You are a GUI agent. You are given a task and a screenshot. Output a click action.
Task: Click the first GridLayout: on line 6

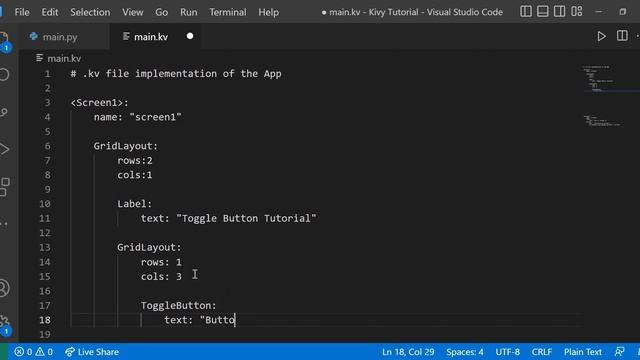tap(126, 146)
